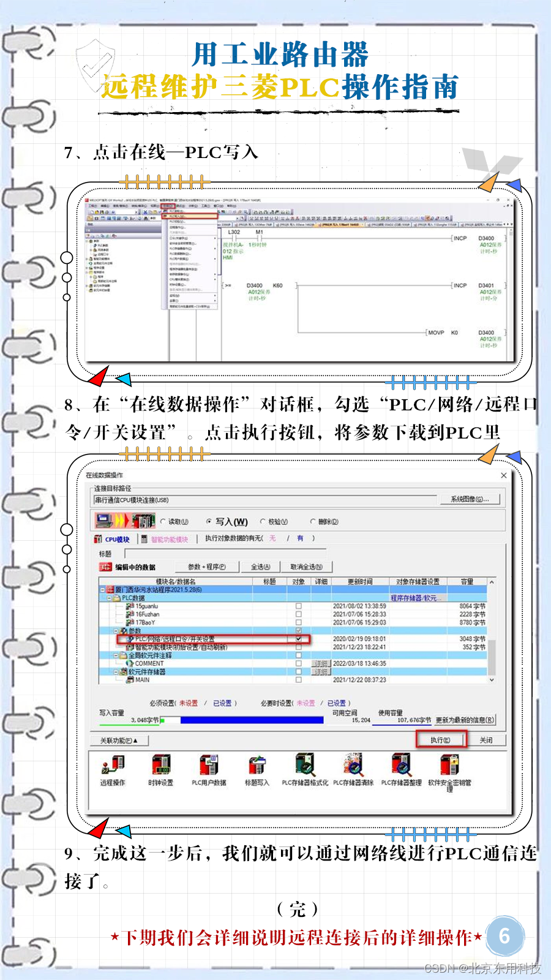Viewport: 551px width, 980px height.
Task: Click the 系统图像(G)... button
Action: tap(470, 499)
